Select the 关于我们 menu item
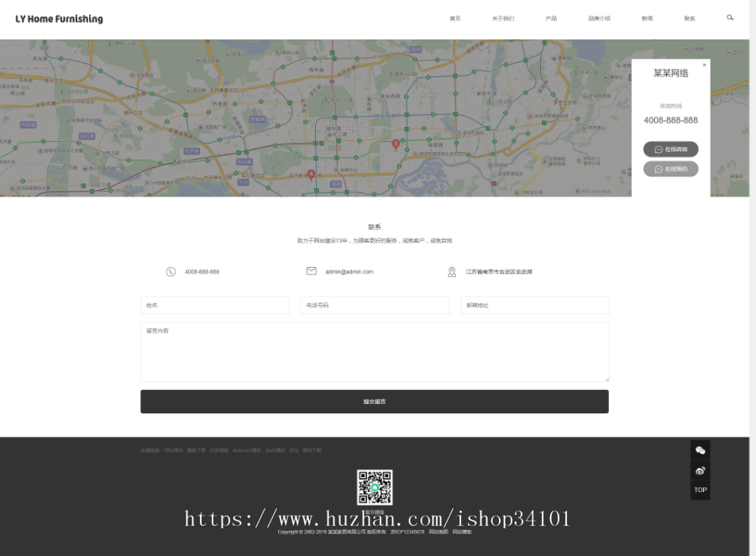 click(x=501, y=17)
